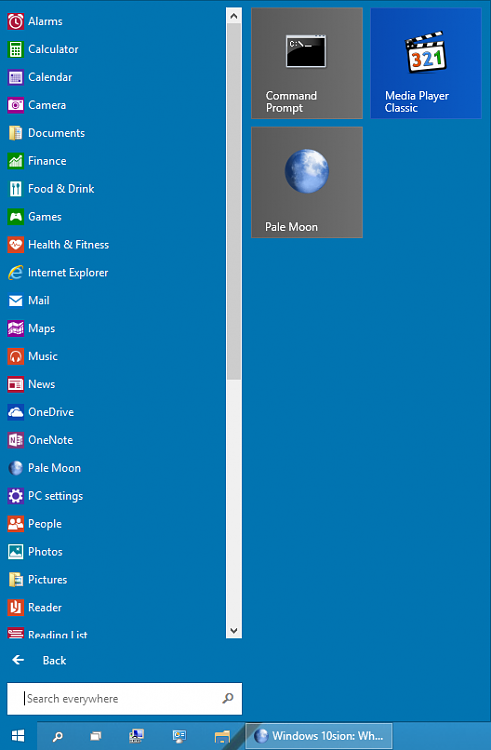Open PC settings gear icon
The image size is (491, 750).
pos(15,496)
